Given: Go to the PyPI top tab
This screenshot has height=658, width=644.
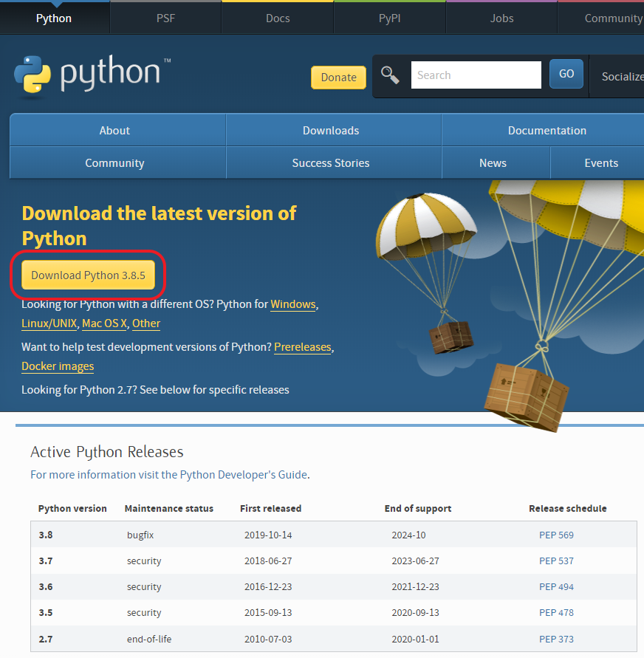Looking at the screenshot, I should click(x=390, y=18).
